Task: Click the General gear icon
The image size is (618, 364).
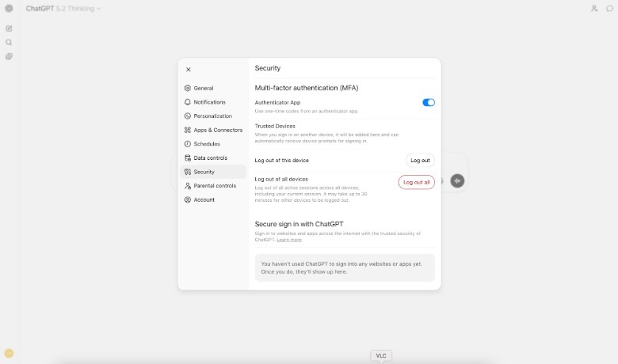Action: tap(188, 88)
